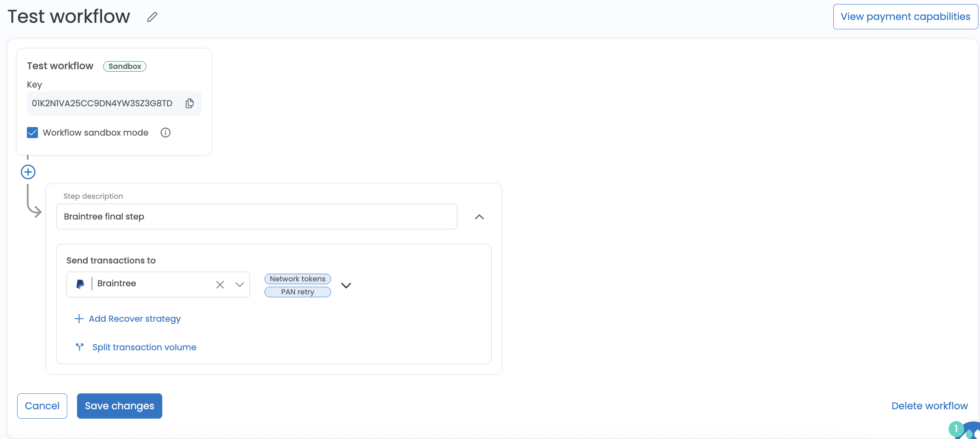Clear the Braintree selection with the X
The height and width of the screenshot is (439, 980).
click(x=220, y=285)
